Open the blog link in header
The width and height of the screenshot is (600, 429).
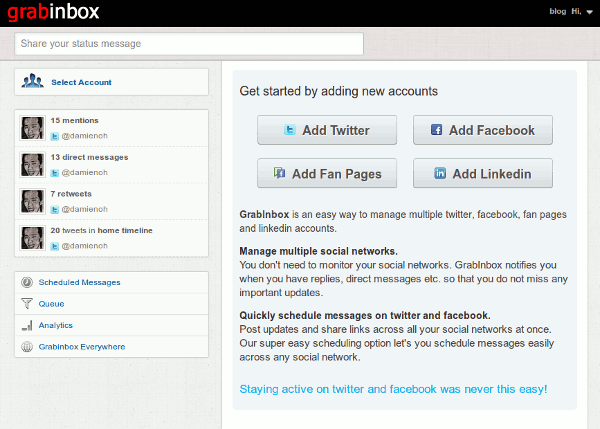(558, 11)
